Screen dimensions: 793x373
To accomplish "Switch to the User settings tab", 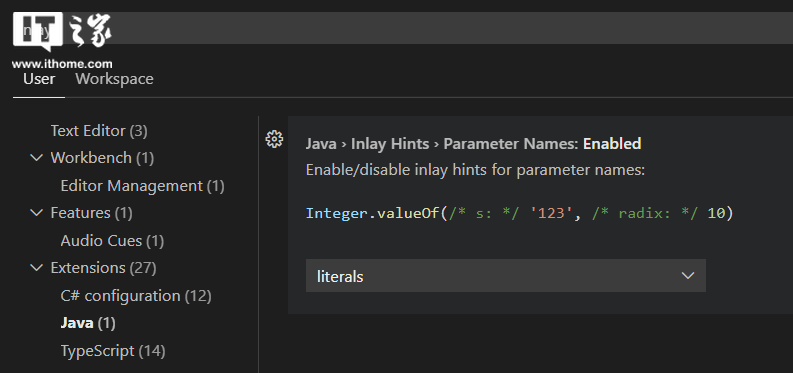I will click(39, 79).
